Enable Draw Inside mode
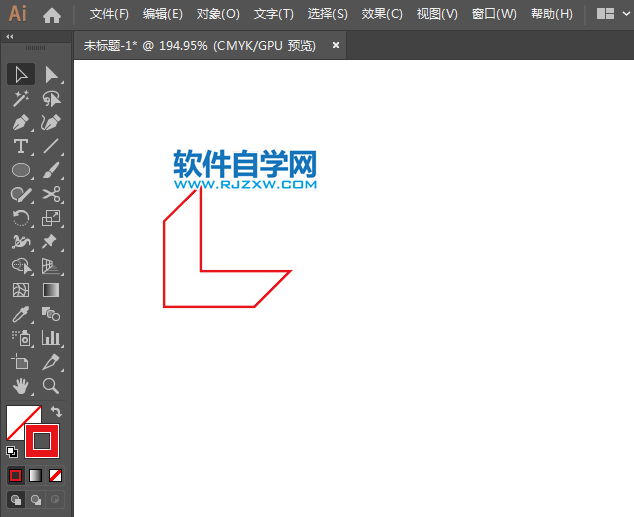This screenshot has width=634, height=517. (x=55, y=500)
